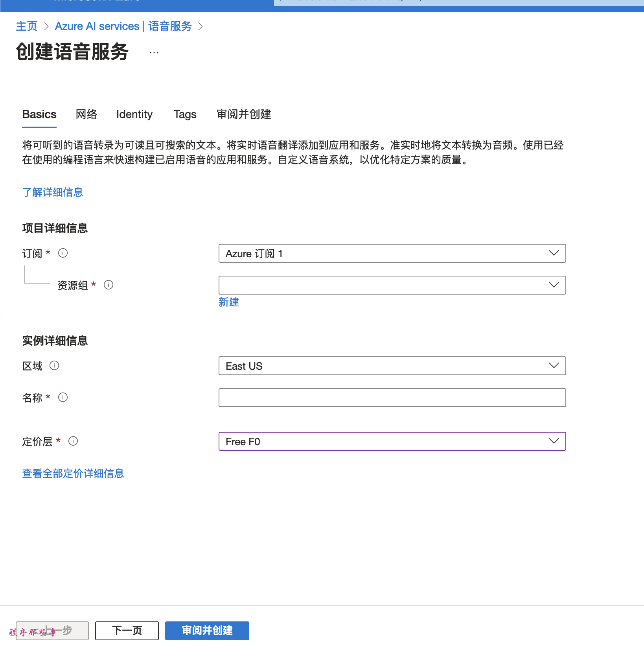The image size is (644, 645).
Task: Click the info icon beside 资源组
Action: (109, 285)
